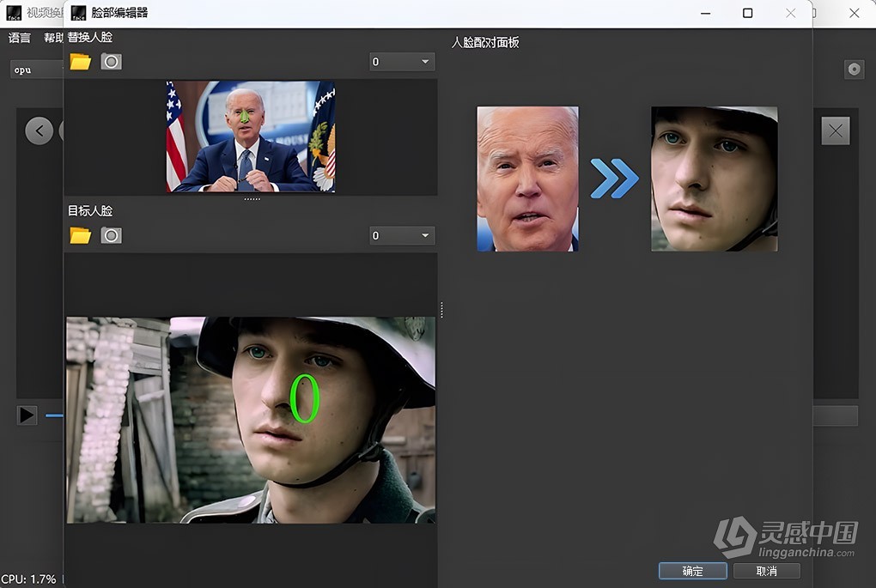Viewport: 876px width, 588px height.
Task: Open 帮助 menu in main window
Action: coord(53,38)
